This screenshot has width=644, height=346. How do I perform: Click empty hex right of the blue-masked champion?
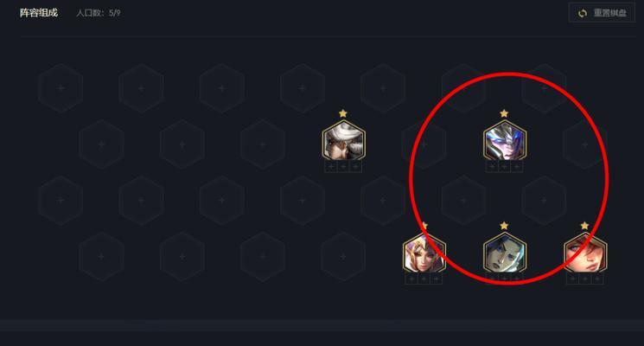coord(584,144)
